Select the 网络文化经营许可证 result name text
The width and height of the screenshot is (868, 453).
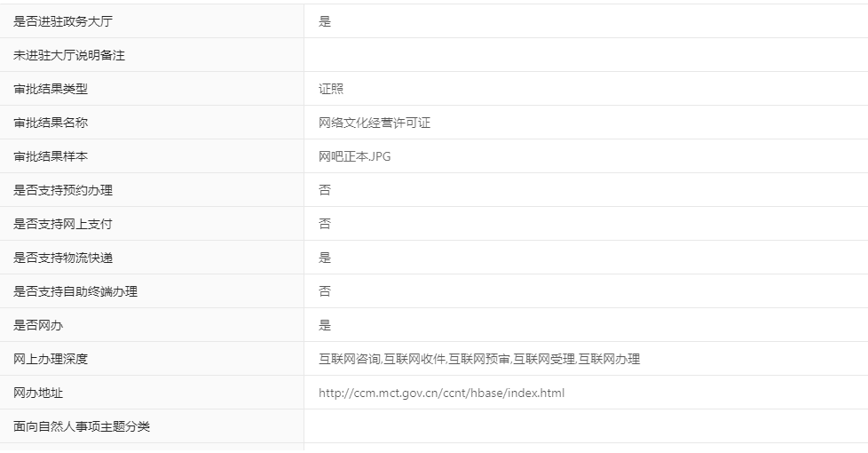pyautogui.click(x=375, y=123)
